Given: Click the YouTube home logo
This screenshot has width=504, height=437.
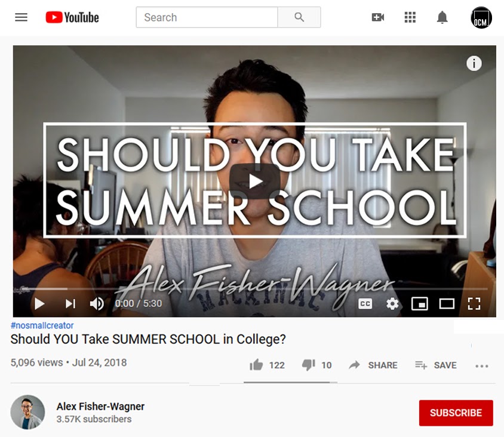Looking at the screenshot, I should 72,17.
